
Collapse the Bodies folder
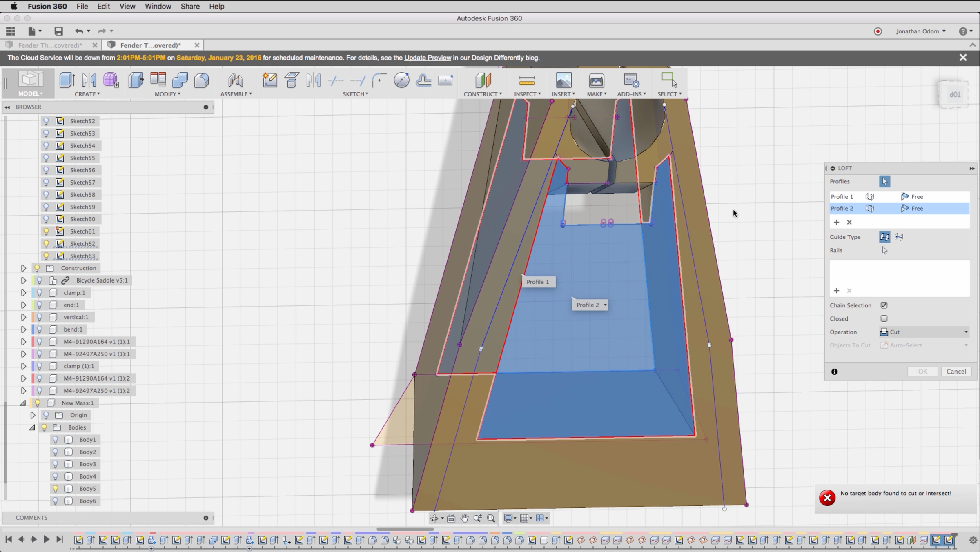[32, 427]
